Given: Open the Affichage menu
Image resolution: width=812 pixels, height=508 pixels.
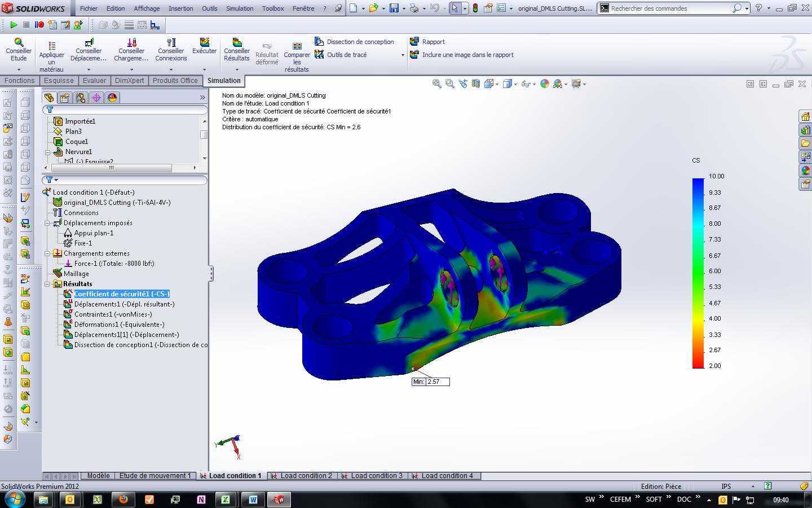Looking at the screenshot, I should pyautogui.click(x=147, y=8).
